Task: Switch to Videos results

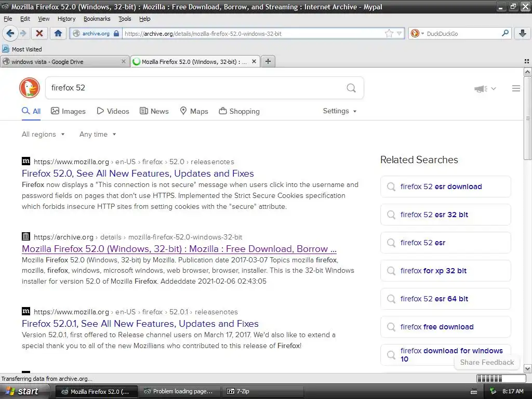Action: pos(113,111)
